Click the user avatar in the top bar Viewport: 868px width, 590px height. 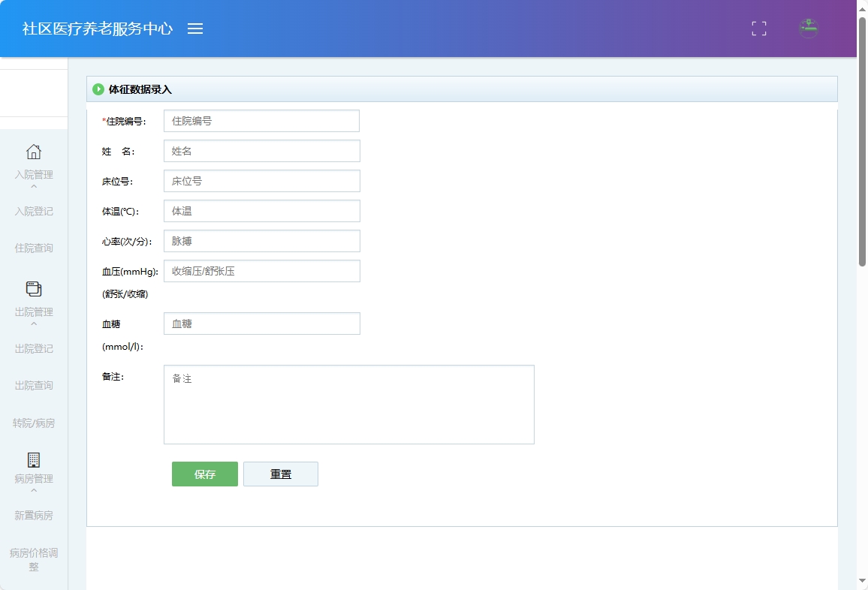(809, 29)
